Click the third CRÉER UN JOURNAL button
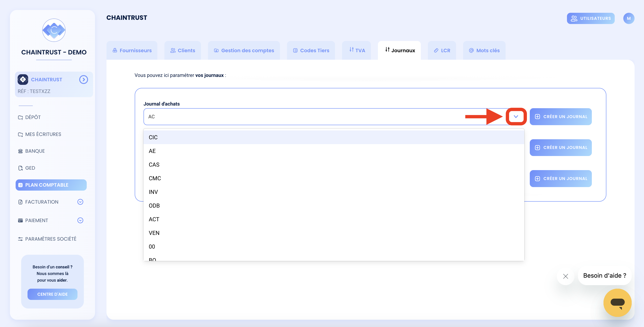Viewport: 644px width, 327px height. 561,178
